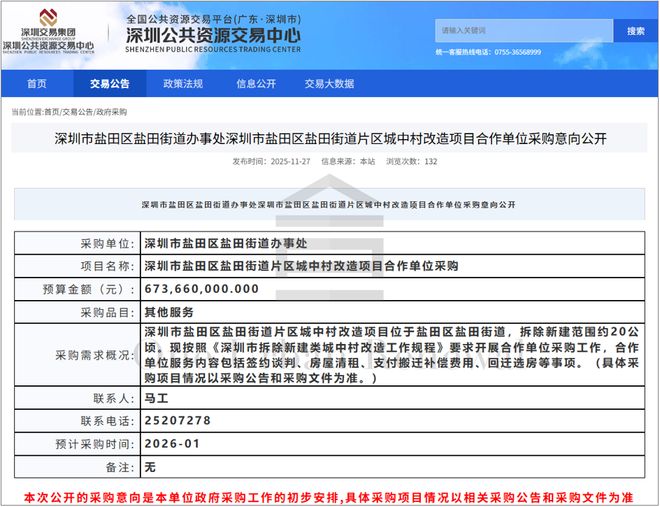Click the 采购需求概况 label cell
Image resolution: width=660 pixels, height=507 pixels.
[x=77, y=355]
